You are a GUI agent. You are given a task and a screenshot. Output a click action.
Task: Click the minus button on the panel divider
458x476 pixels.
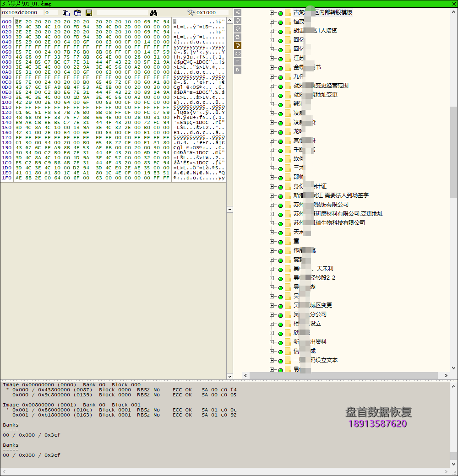pyautogui.click(x=229, y=209)
